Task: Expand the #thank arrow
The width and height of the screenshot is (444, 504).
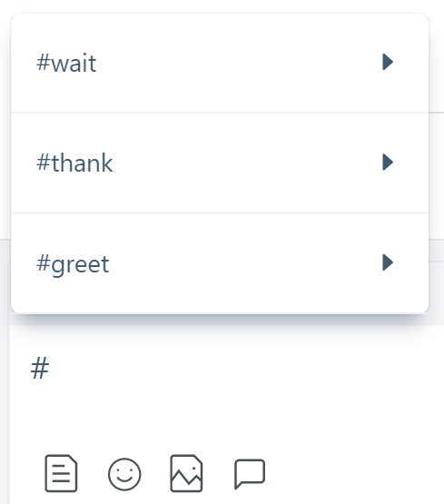Action: [388, 162]
